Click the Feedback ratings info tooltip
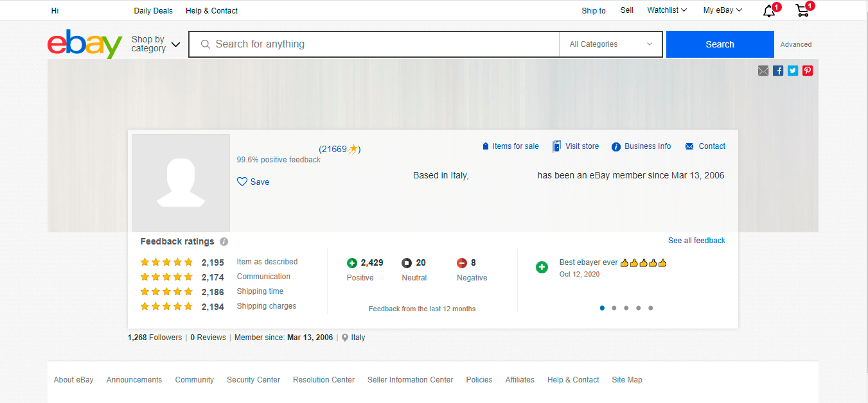Screen dimensions: 868x403 [223, 241]
